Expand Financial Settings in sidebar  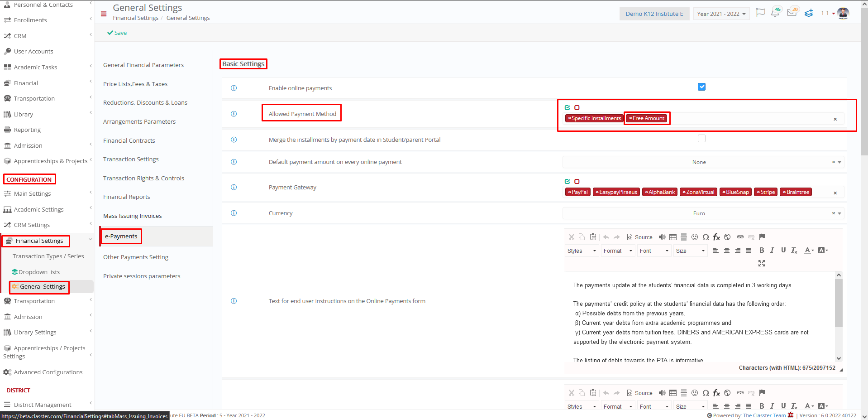pos(47,241)
